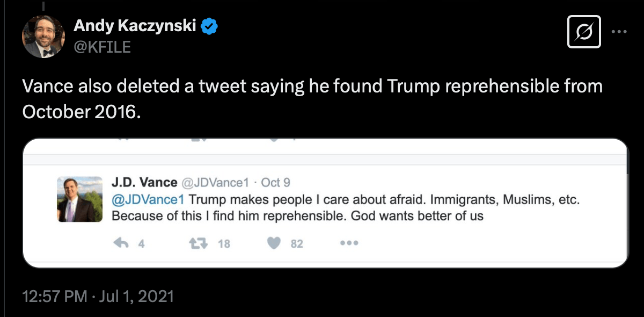644x317 pixels.
Task: Click the @KFILE handle
Action: pos(102,47)
